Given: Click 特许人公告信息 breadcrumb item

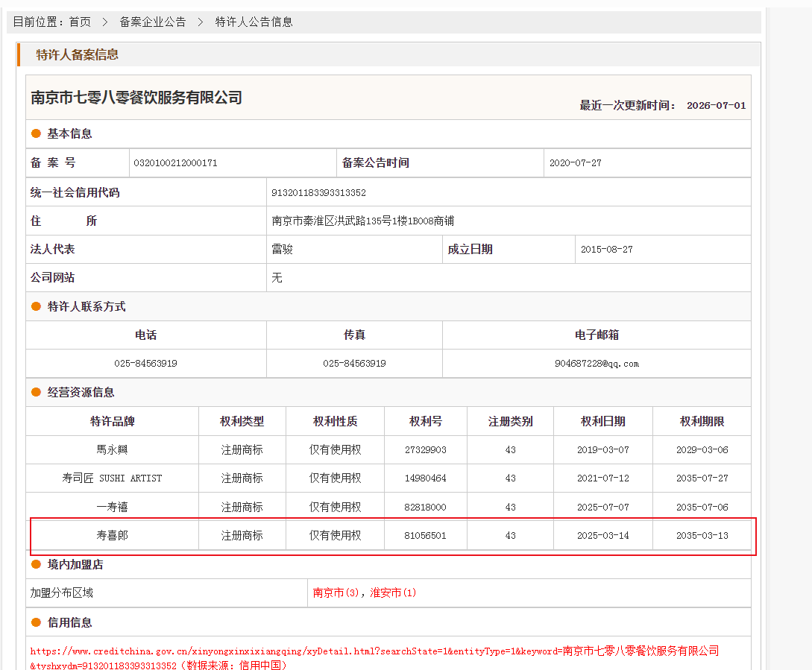Looking at the screenshot, I should (x=254, y=22).
